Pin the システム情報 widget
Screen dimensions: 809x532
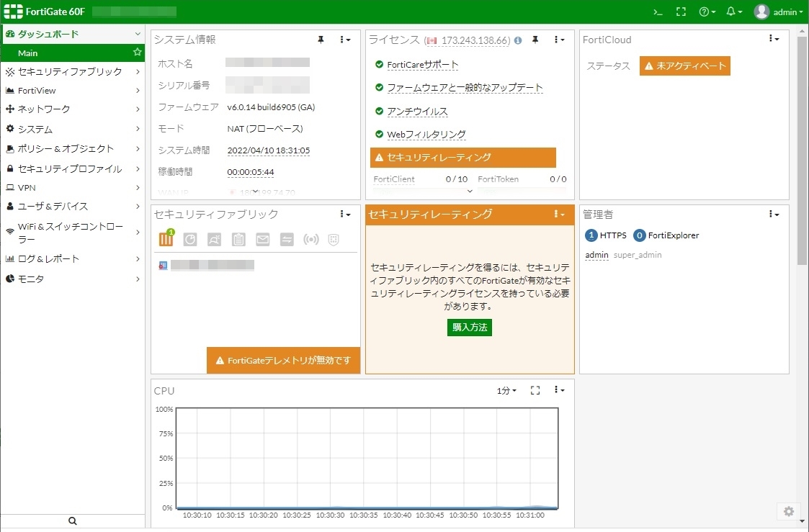pos(321,40)
